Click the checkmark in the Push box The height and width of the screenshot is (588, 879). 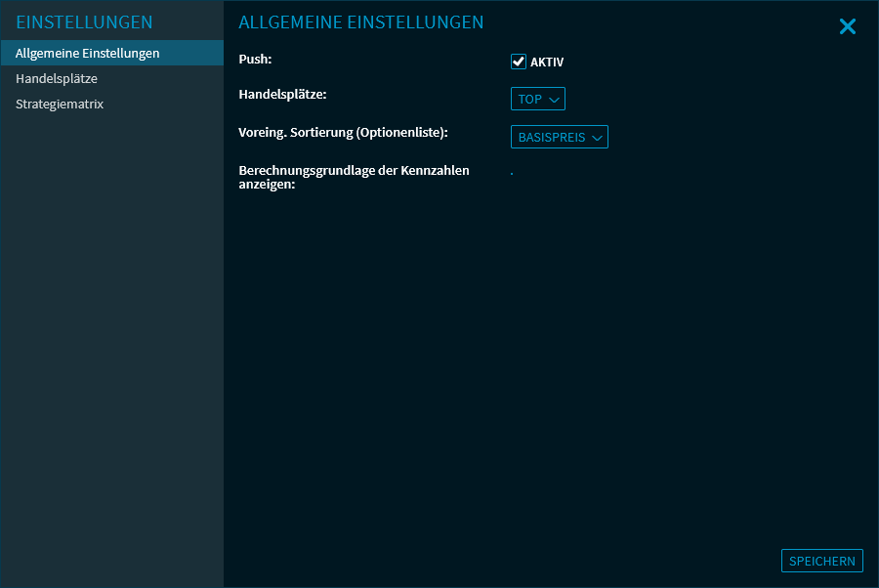point(519,62)
